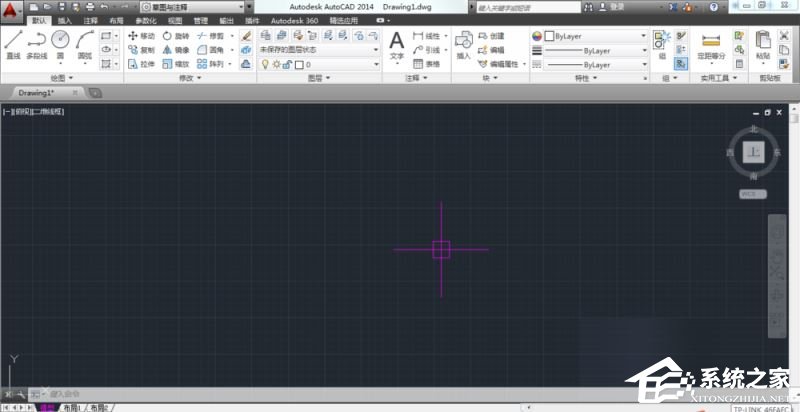Activate the Scale (缩放) command

click(x=176, y=64)
